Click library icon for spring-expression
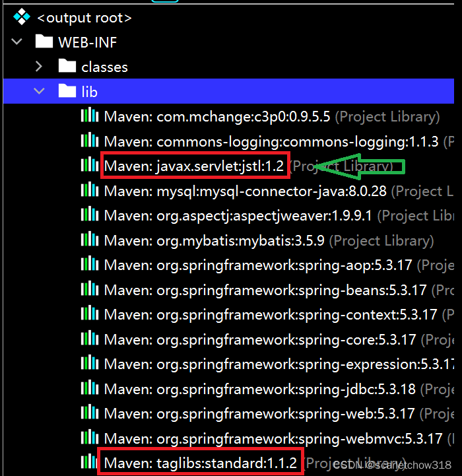This screenshot has height=476, width=462. point(90,362)
